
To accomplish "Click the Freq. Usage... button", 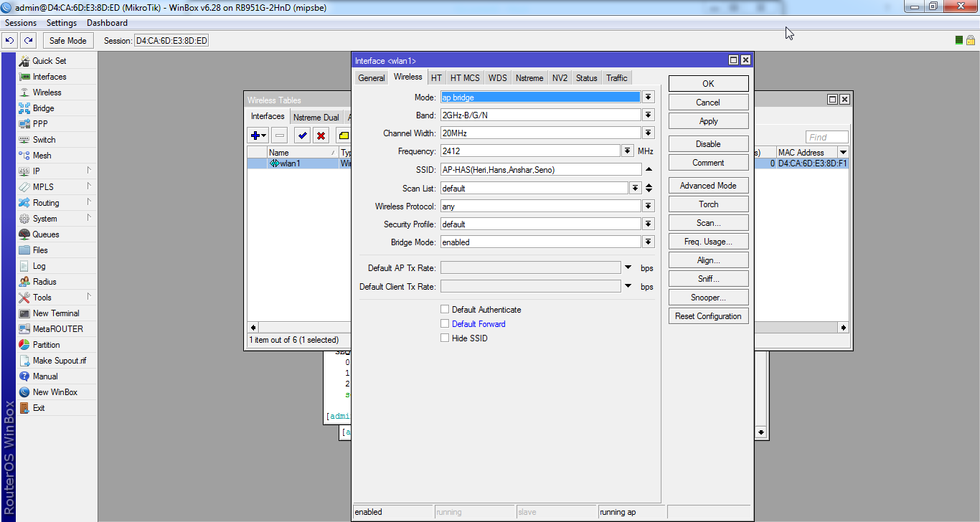I will tap(708, 242).
